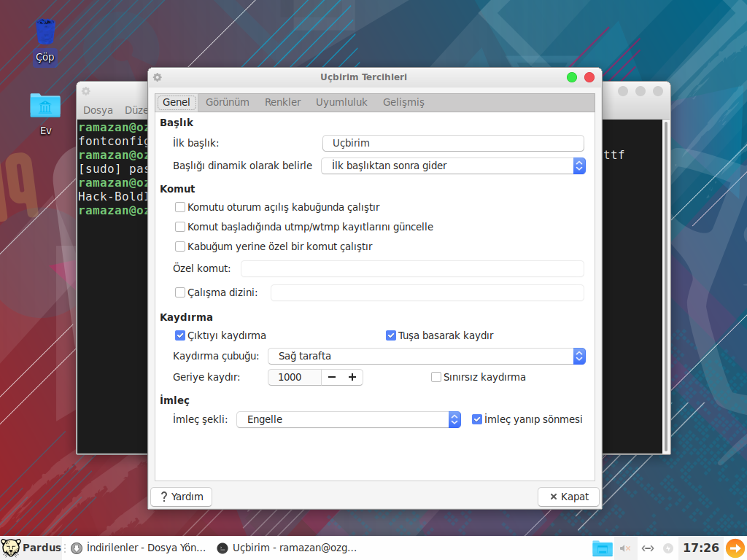The image size is (747, 560).
Task: Close preferences with the red button
Action: pos(589,77)
